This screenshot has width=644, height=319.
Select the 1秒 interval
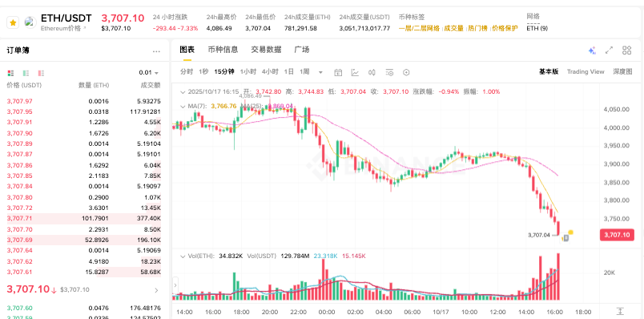[x=203, y=71]
